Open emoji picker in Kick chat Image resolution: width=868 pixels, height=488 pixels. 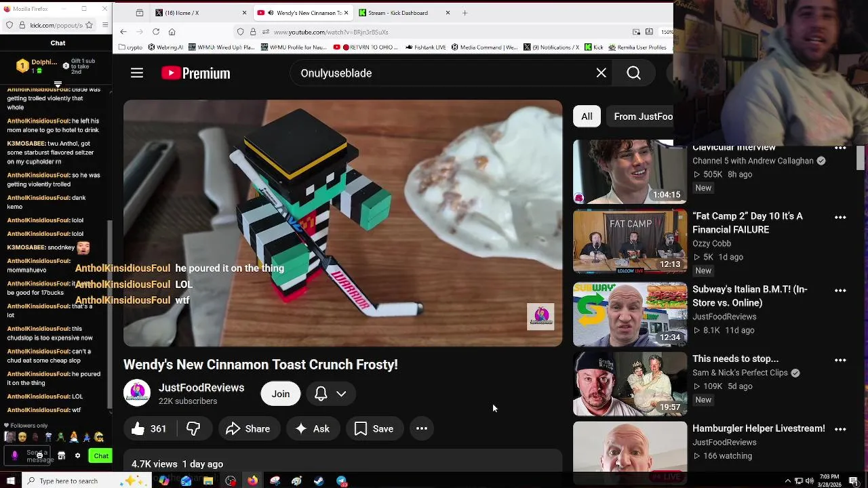[40, 456]
